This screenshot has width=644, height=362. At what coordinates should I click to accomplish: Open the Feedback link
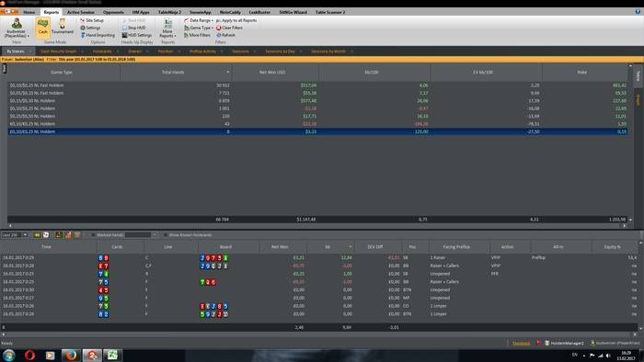[x=522, y=343]
